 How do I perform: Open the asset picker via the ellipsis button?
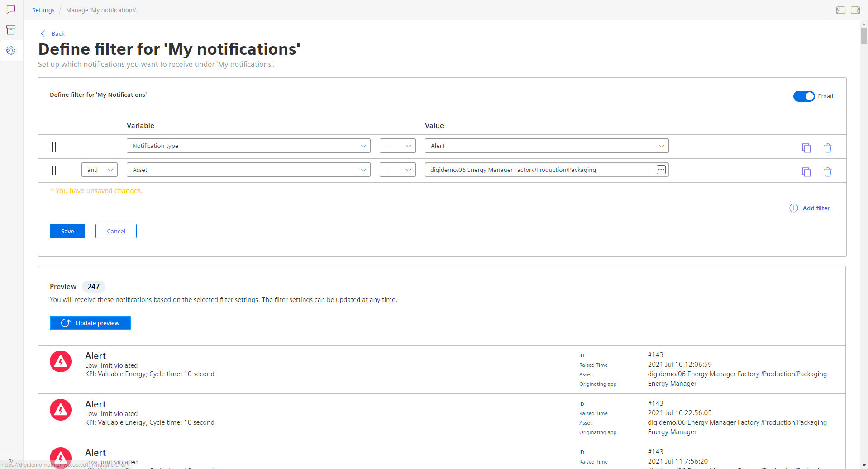tap(661, 170)
